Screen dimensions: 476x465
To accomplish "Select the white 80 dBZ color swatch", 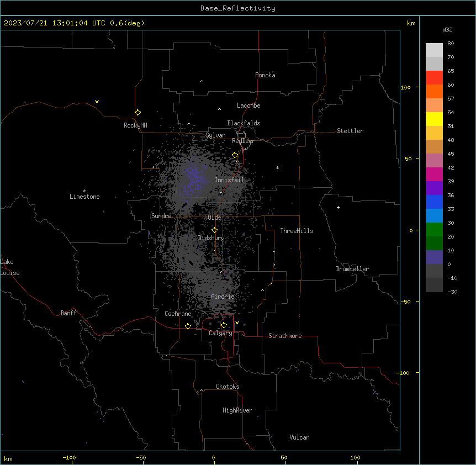I will (434, 50).
